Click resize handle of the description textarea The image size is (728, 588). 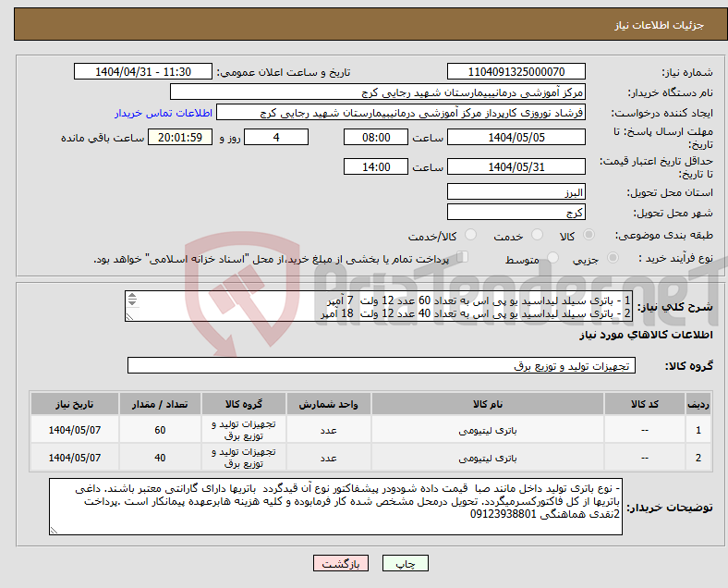[130, 316]
